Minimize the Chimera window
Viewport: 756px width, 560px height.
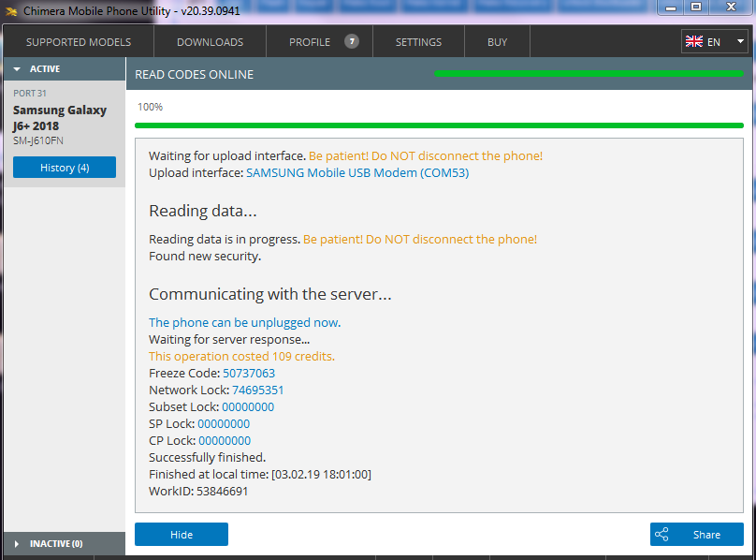671,7
